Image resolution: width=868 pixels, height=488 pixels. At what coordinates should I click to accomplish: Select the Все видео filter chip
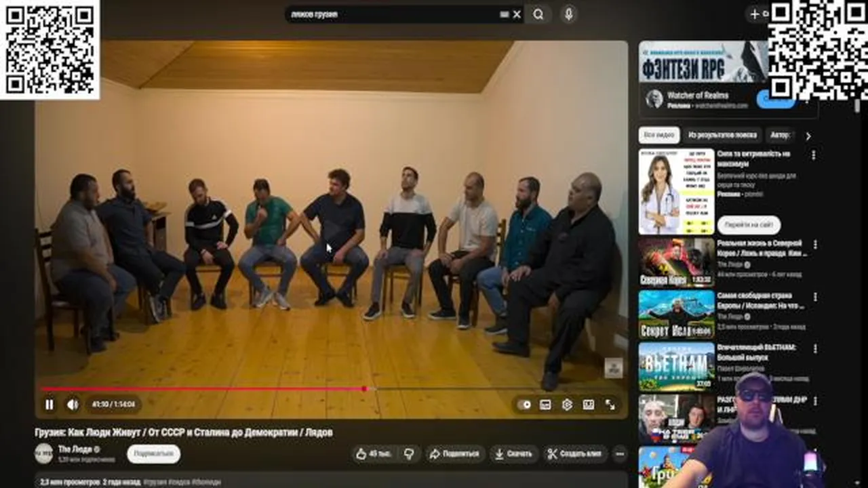point(658,136)
